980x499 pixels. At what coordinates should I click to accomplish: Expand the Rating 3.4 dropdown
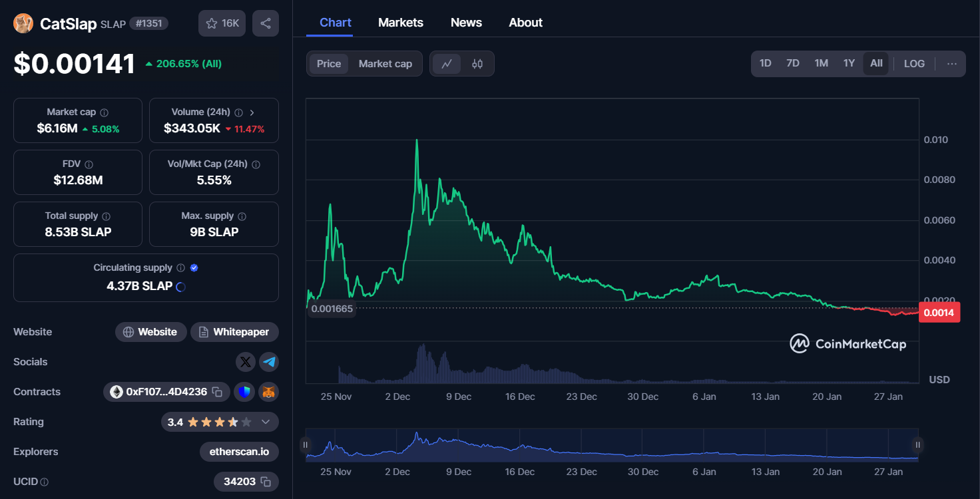pyautogui.click(x=266, y=422)
